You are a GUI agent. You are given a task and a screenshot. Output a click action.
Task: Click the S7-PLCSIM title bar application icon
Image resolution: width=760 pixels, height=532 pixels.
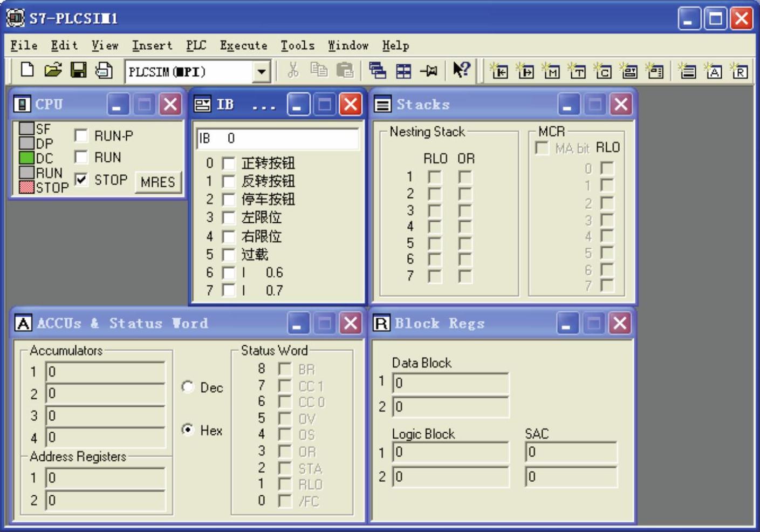click(x=15, y=18)
